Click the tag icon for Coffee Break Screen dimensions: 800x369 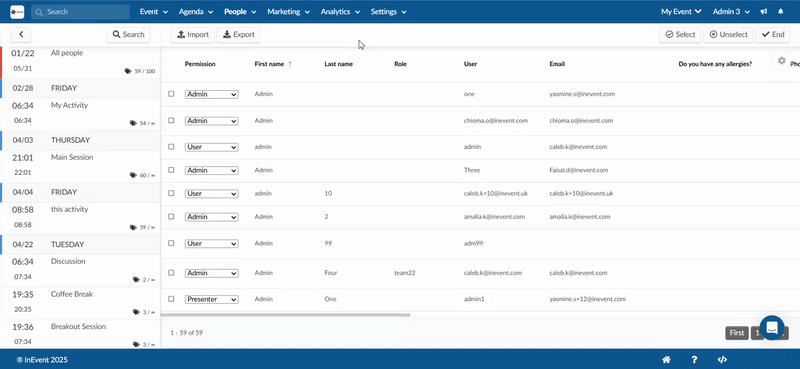point(136,312)
